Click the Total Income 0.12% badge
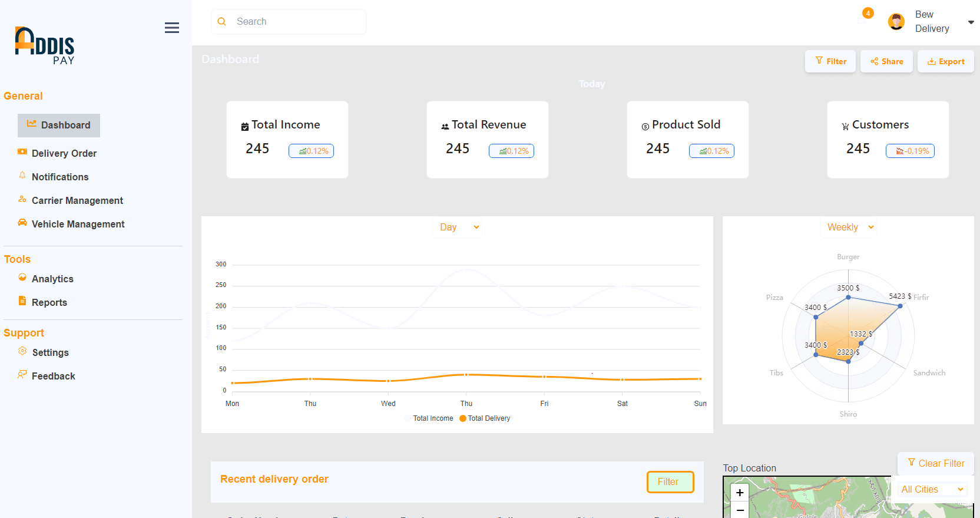This screenshot has height=518, width=980. coord(311,151)
